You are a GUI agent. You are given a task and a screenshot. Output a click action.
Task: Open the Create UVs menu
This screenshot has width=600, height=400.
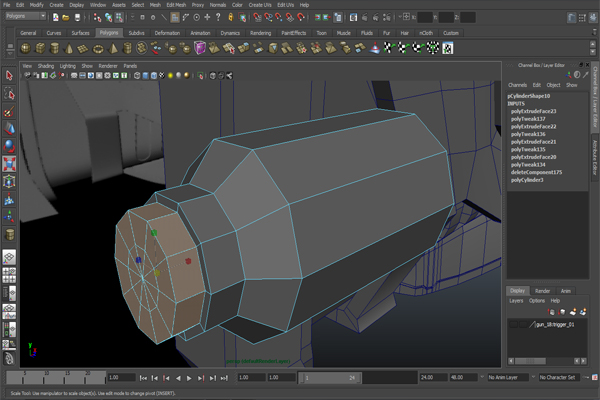click(x=260, y=5)
